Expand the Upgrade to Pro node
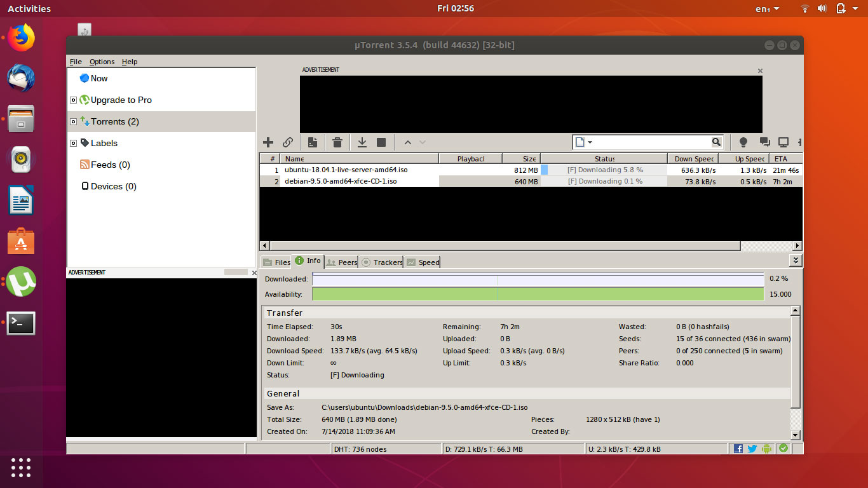The height and width of the screenshot is (488, 868). pos(74,100)
